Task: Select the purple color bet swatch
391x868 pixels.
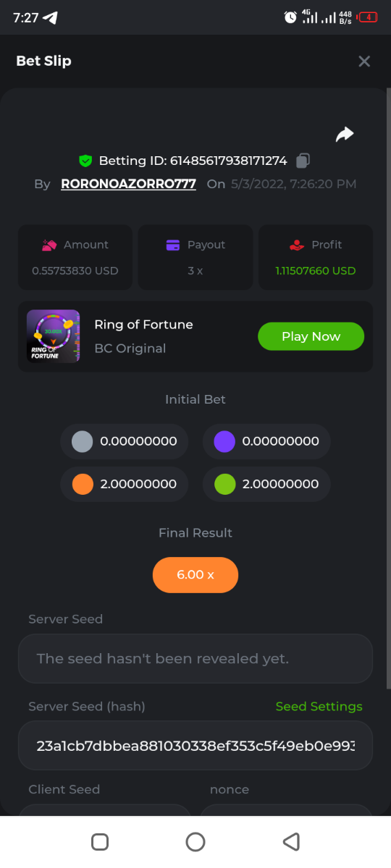Action: (224, 441)
